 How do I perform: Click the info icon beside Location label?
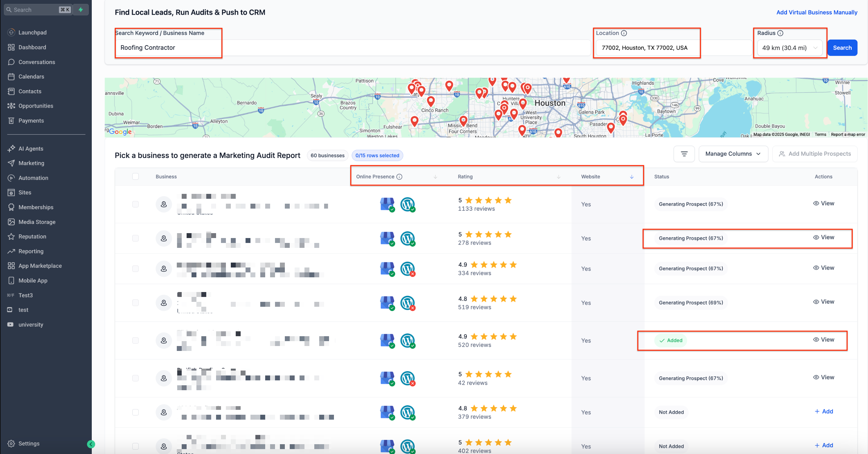click(624, 33)
